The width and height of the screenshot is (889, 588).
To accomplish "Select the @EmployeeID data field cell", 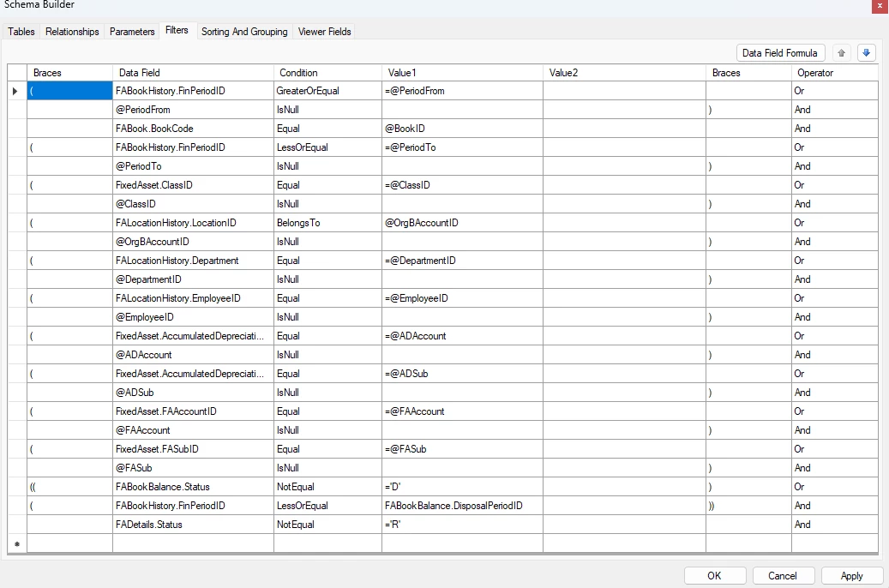I will (193, 317).
